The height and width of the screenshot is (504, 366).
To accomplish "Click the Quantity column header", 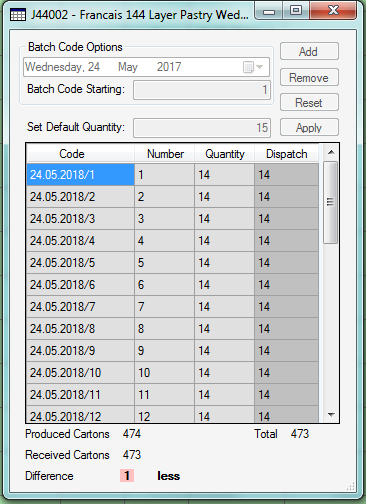I will [x=225, y=154].
